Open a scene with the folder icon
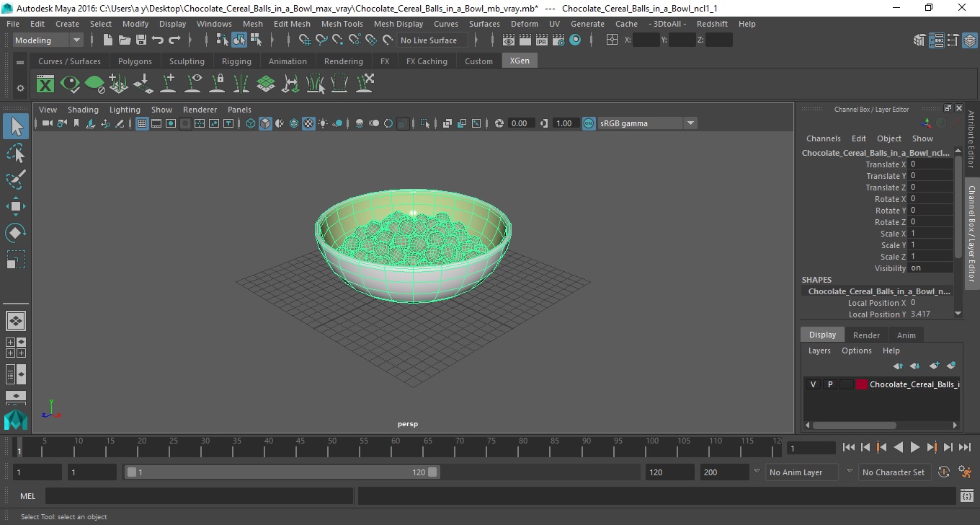Image resolution: width=980 pixels, height=525 pixels. point(124,40)
